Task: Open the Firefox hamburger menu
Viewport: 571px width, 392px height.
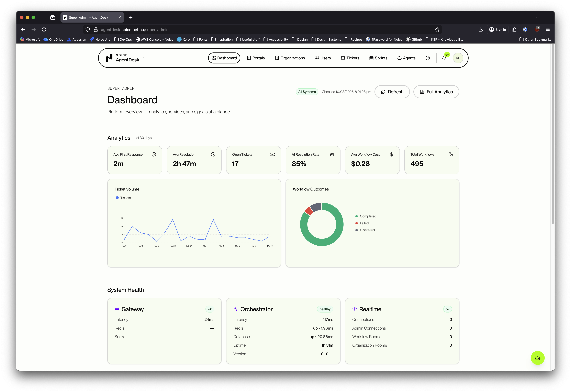Action: [548, 29]
